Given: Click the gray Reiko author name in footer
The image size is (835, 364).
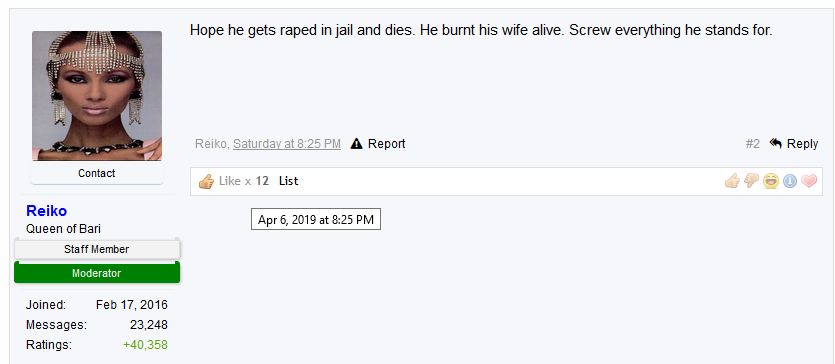Looking at the screenshot, I should (211, 144).
